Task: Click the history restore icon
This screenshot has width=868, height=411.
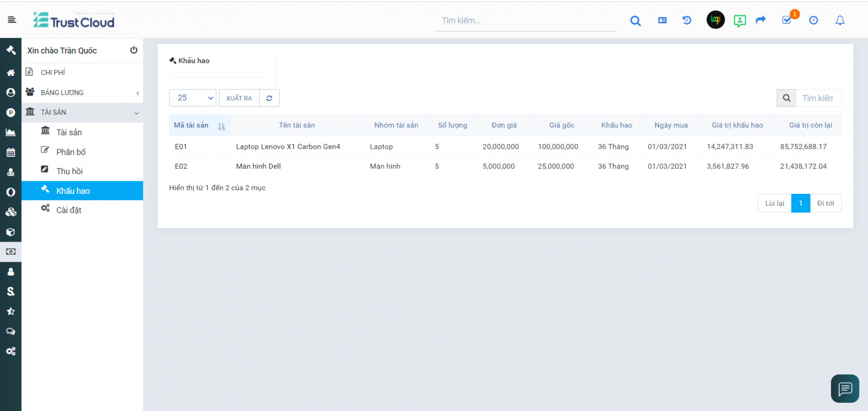Action: 687,21
